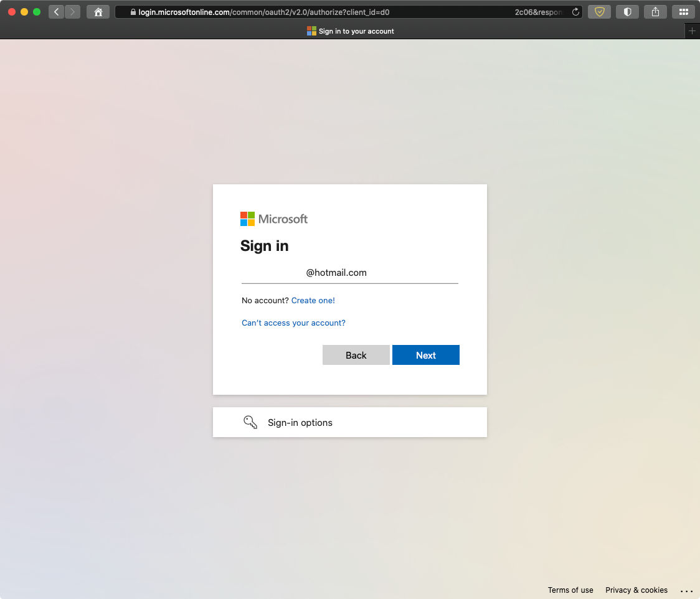The height and width of the screenshot is (599, 700).
Task: Open new tab with plus button
Action: [x=692, y=31]
